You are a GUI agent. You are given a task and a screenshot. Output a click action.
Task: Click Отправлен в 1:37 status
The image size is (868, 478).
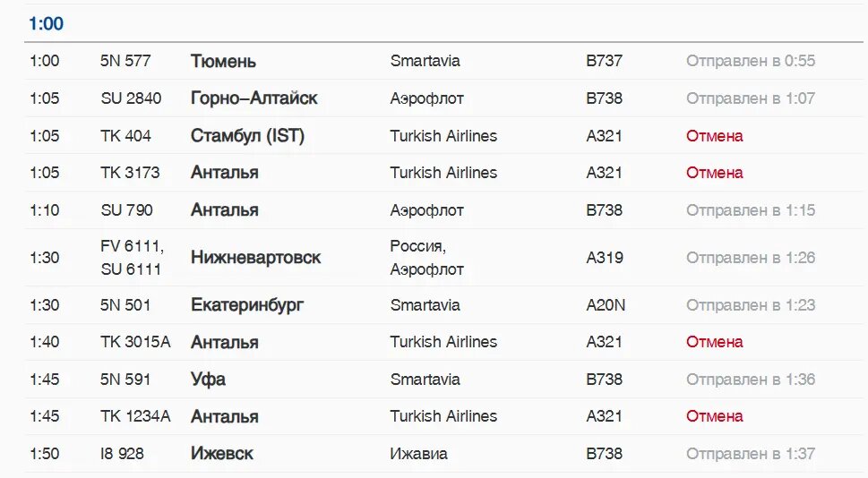coord(750,454)
